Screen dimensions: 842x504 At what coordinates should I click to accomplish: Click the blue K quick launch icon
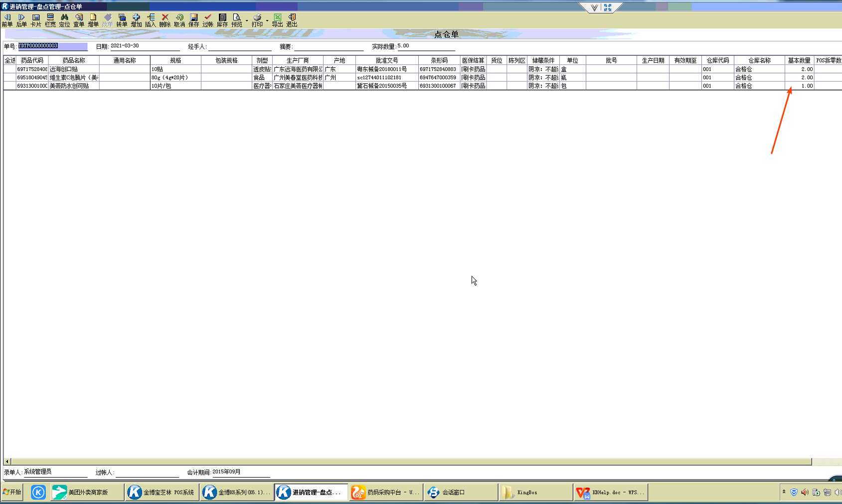[38, 493]
